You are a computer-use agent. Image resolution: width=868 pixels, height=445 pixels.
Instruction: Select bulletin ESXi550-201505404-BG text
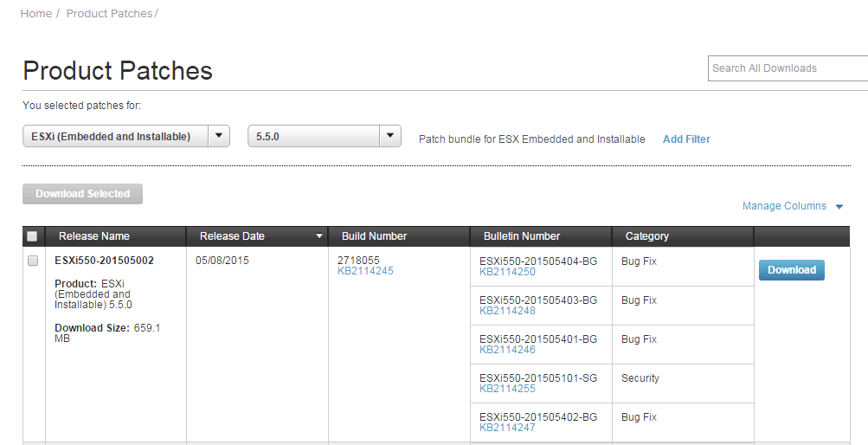[x=538, y=261]
